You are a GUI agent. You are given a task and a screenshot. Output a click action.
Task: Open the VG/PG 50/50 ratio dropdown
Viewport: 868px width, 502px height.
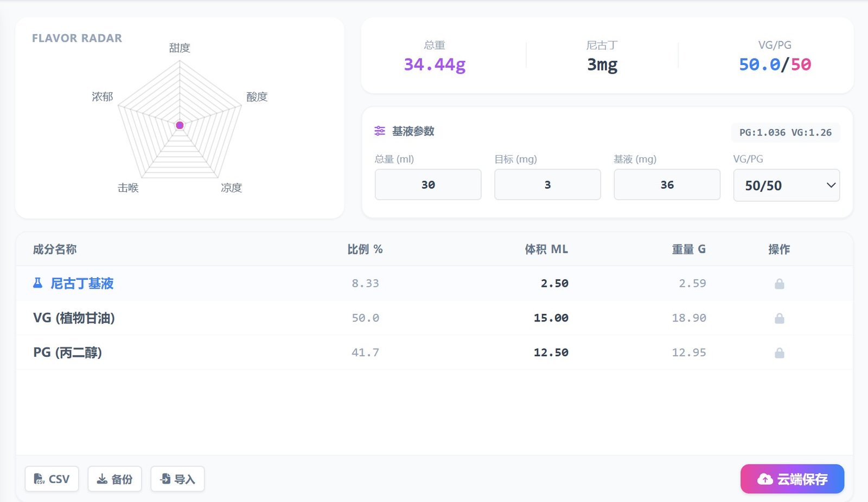pos(786,185)
